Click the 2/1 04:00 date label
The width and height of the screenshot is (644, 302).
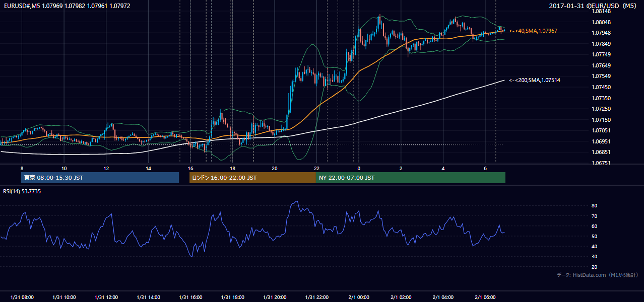pyautogui.click(x=443, y=297)
